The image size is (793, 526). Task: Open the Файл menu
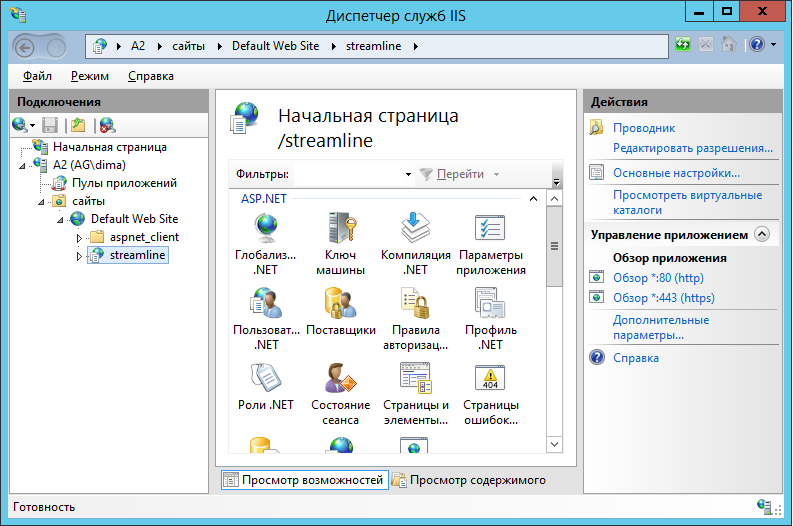(x=37, y=76)
